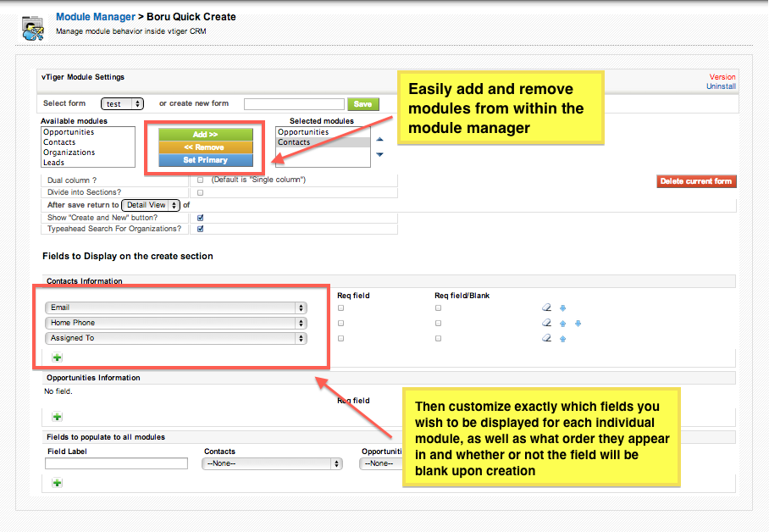Click the green Save button
769x532 pixels.
point(363,104)
